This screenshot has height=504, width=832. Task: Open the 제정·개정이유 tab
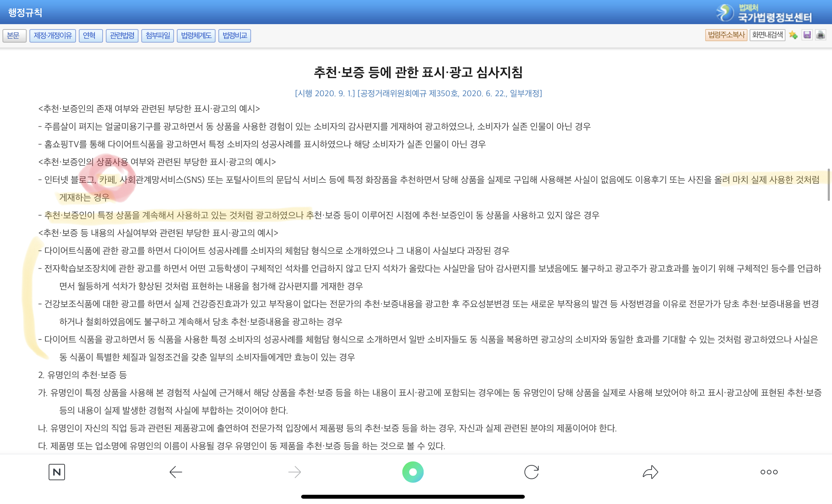[53, 35]
